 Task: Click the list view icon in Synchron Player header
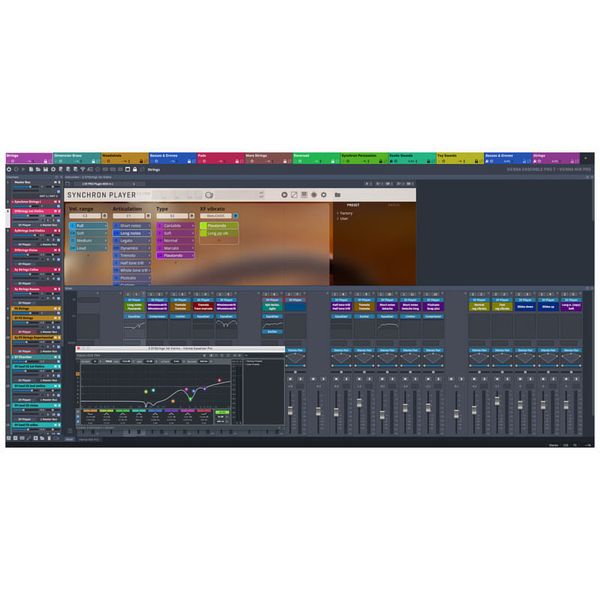point(303,194)
